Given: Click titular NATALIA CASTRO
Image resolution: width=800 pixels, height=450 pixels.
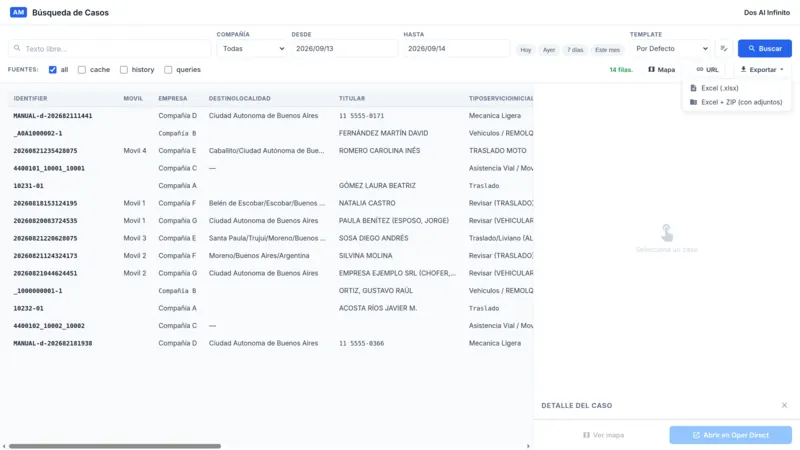Looking at the screenshot, I should pyautogui.click(x=367, y=203).
